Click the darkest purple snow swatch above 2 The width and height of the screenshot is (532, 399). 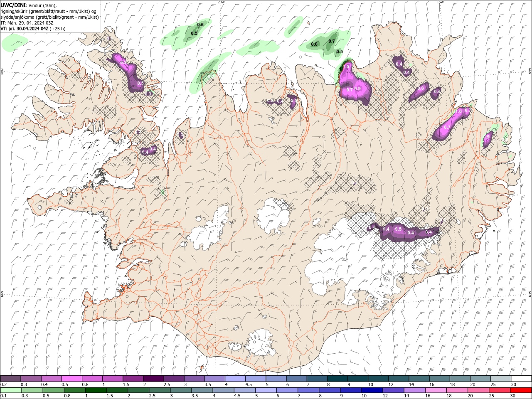[153, 379]
